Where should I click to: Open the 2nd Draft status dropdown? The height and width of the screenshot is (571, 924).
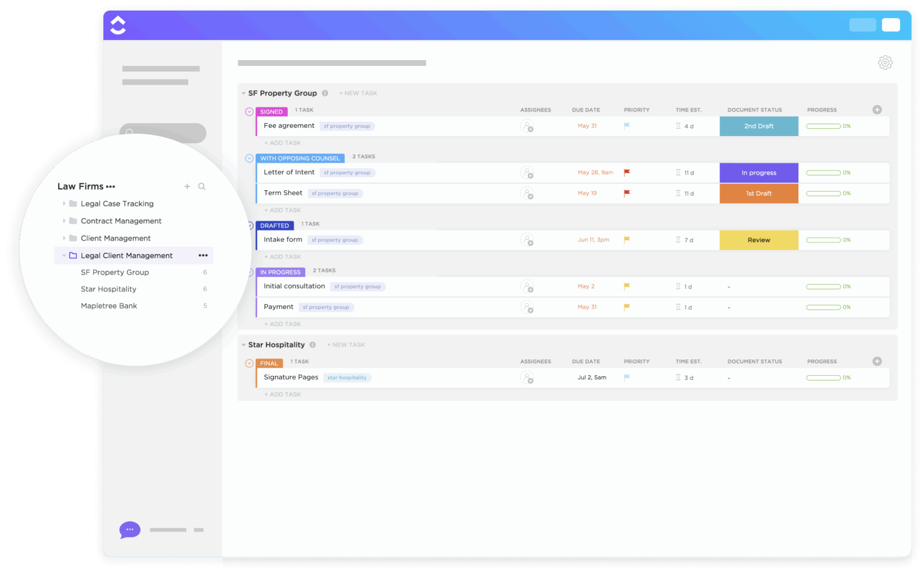tap(758, 126)
